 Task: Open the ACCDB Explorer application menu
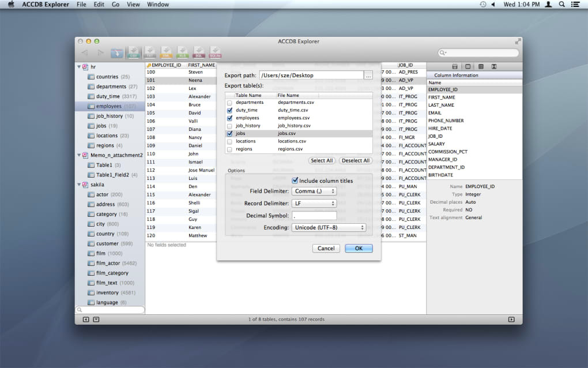(x=46, y=5)
